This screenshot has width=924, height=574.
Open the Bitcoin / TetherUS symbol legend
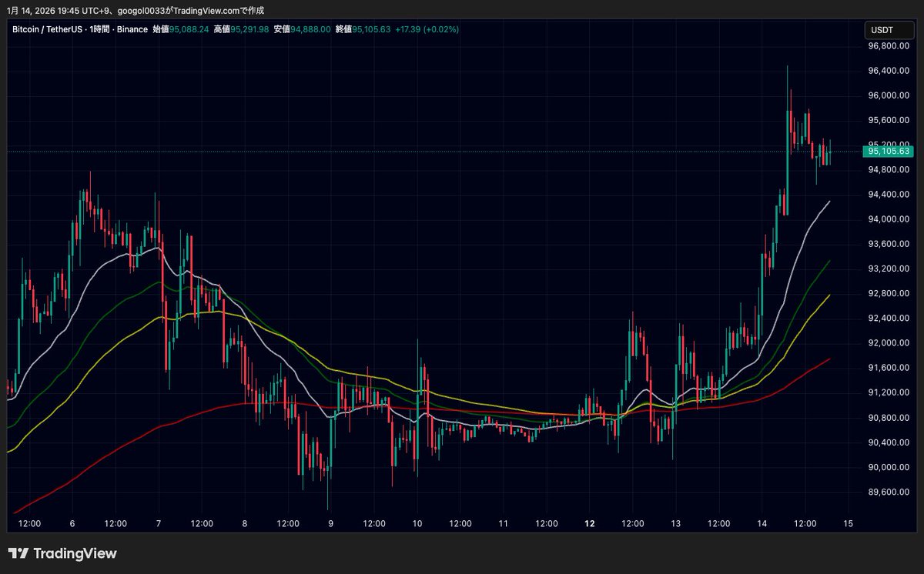click(x=46, y=29)
